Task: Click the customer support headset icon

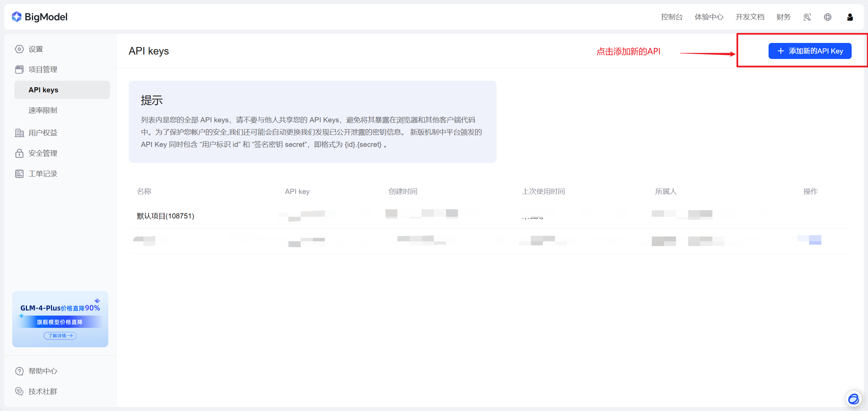Action: pos(807,17)
